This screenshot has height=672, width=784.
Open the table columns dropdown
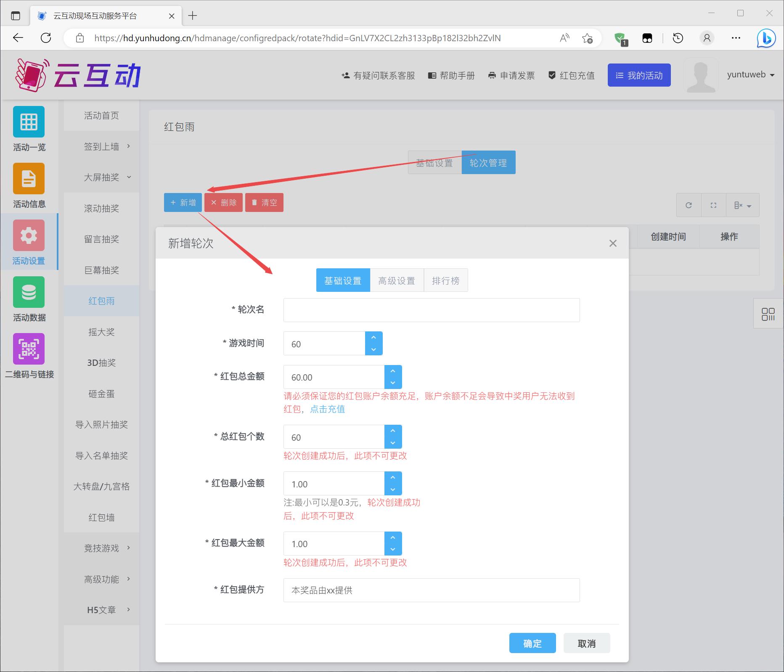coord(743,205)
